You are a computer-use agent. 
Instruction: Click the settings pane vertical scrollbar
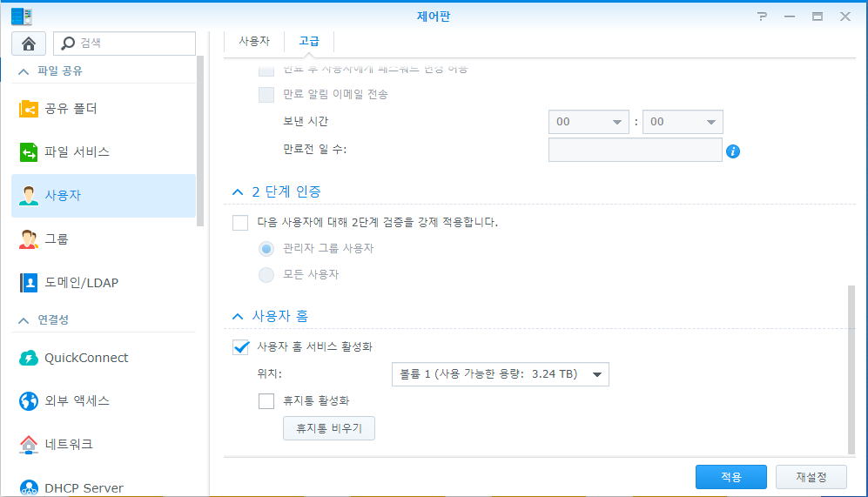[851, 370]
